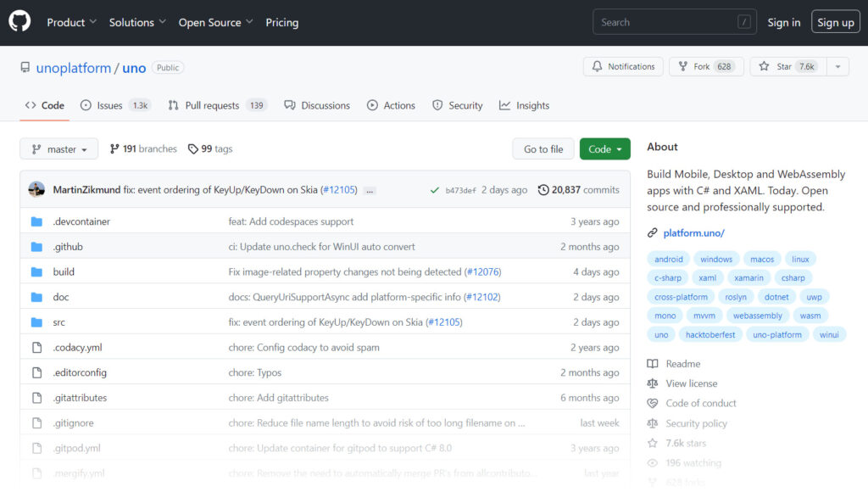Open the Open Source dropdown
The image size is (868, 492).
pos(215,22)
